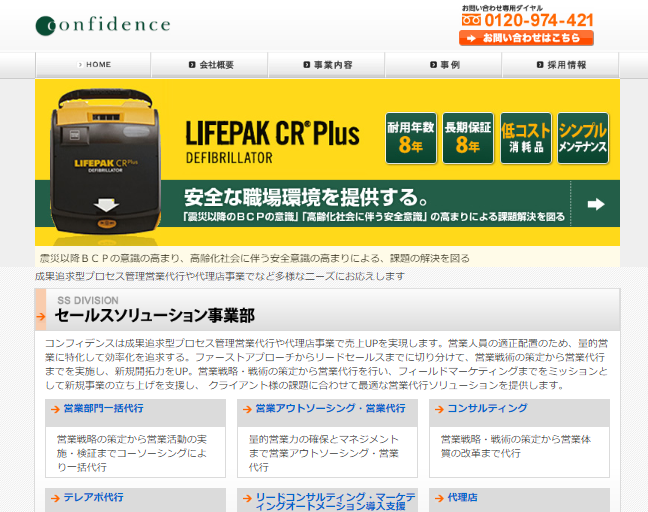Click 量的営業力の確保とマネジメント description
The height and width of the screenshot is (512, 648).
[x=324, y=453]
